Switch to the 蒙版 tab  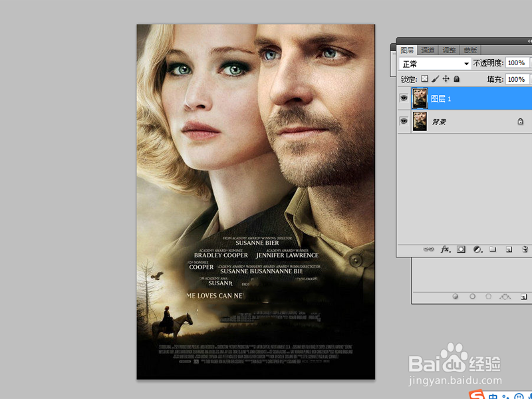point(470,51)
